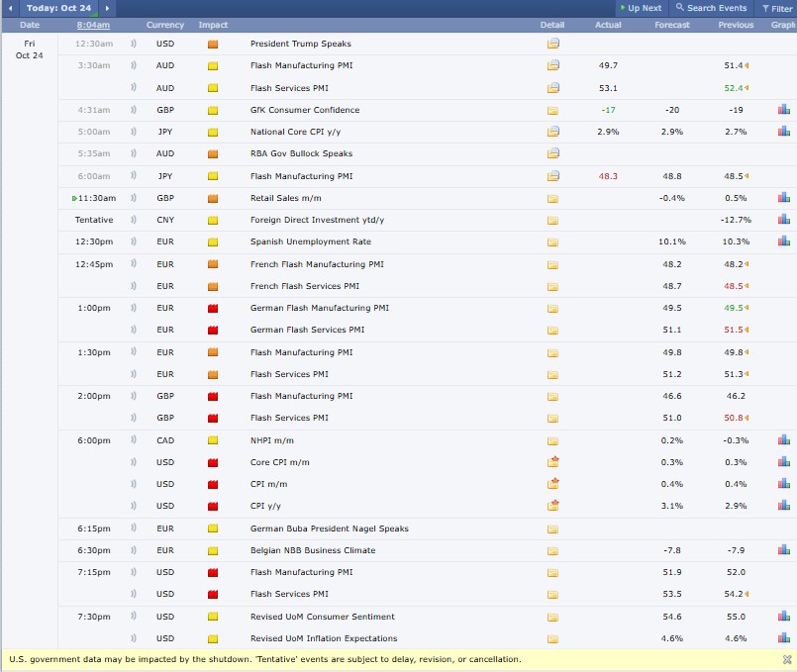Open graph icon for NHPI m/m
This screenshot has height=672, width=797.
tap(783, 440)
